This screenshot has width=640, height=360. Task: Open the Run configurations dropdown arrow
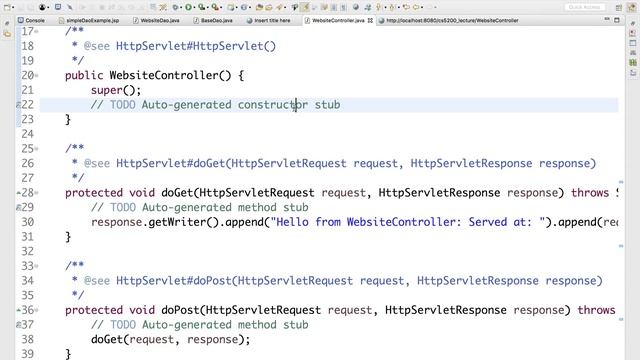click(x=194, y=7)
